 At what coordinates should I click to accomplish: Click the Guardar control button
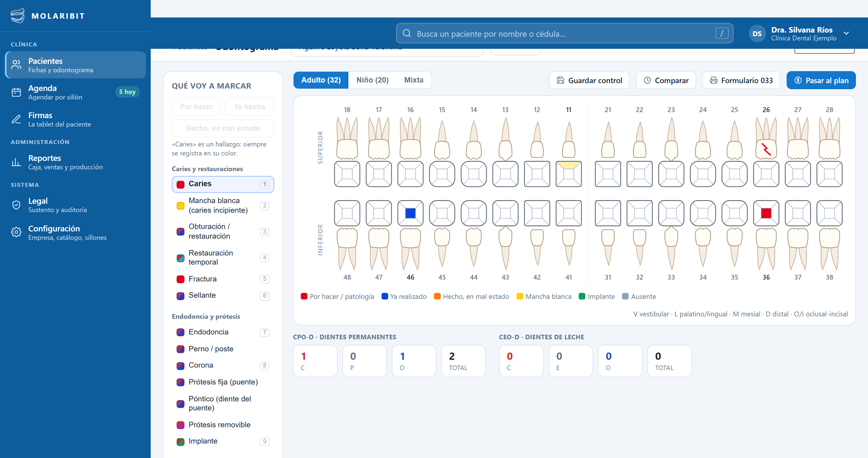click(x=589, y=80)
